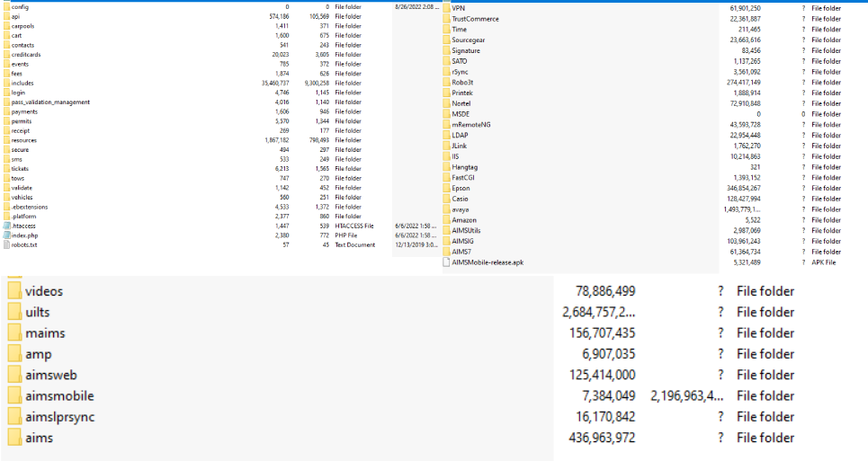Select the tickets folder name
The image size is (868, 461).
(20, 169)
